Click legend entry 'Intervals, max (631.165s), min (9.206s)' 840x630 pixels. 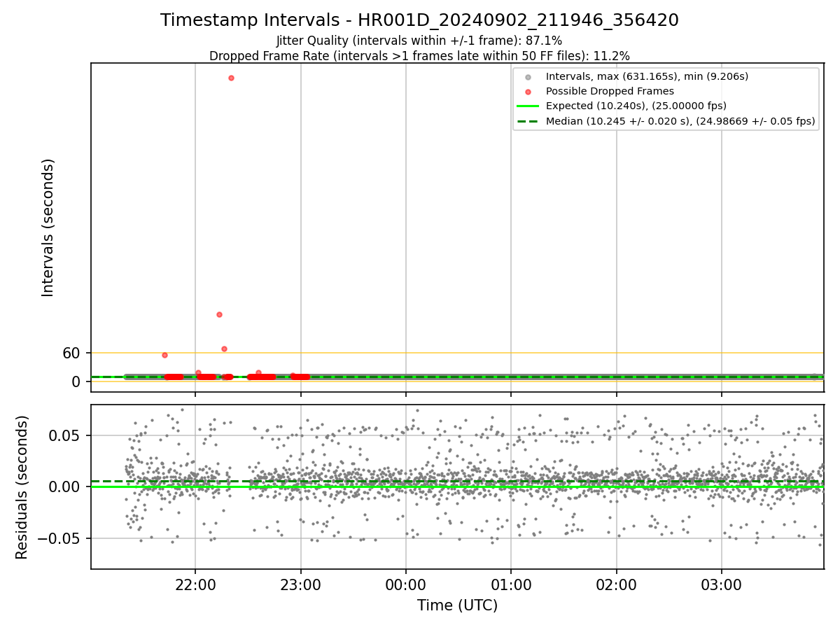pos(647,76)
